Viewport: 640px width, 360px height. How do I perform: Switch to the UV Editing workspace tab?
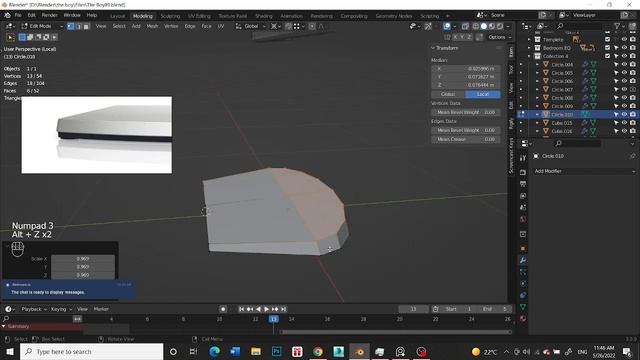199,16
